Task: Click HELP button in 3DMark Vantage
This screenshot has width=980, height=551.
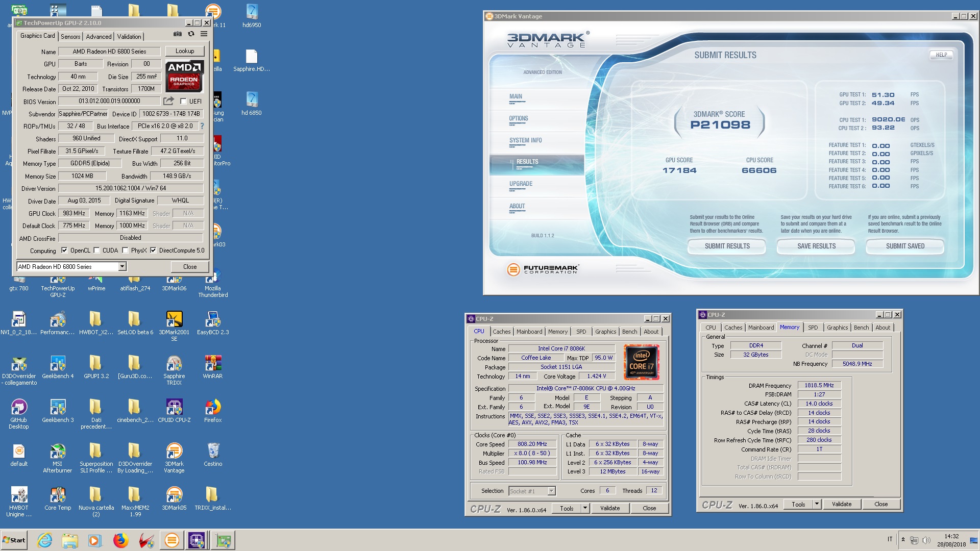Action: (941, 55)
